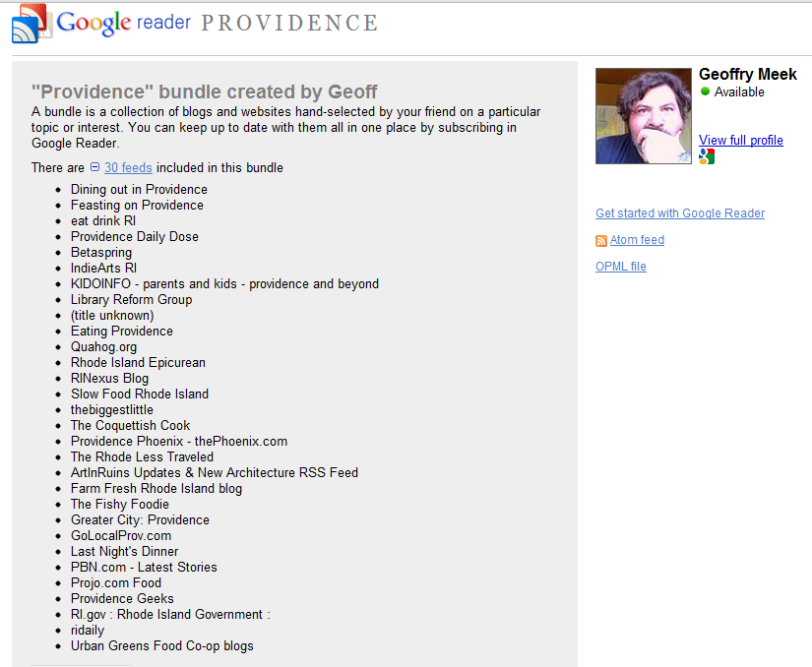Open the Atom feed link
This screenshot has height=667, width=812.
(637, 240)
